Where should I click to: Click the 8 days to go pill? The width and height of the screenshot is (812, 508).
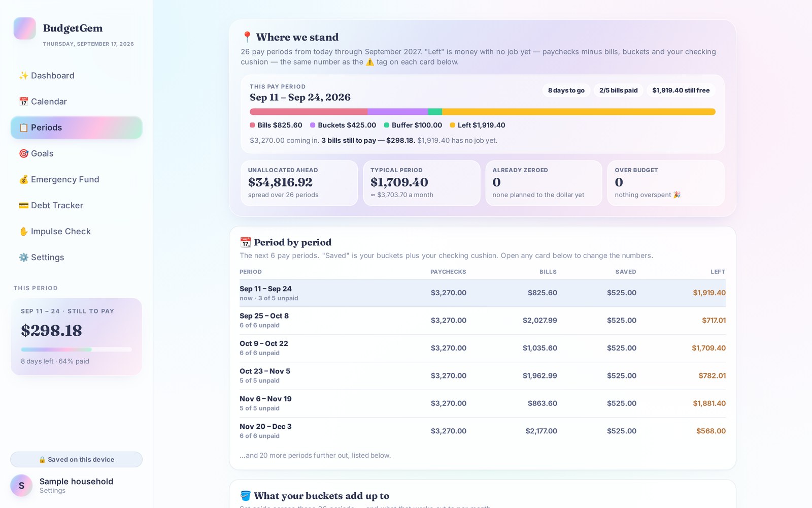(566, 90)
